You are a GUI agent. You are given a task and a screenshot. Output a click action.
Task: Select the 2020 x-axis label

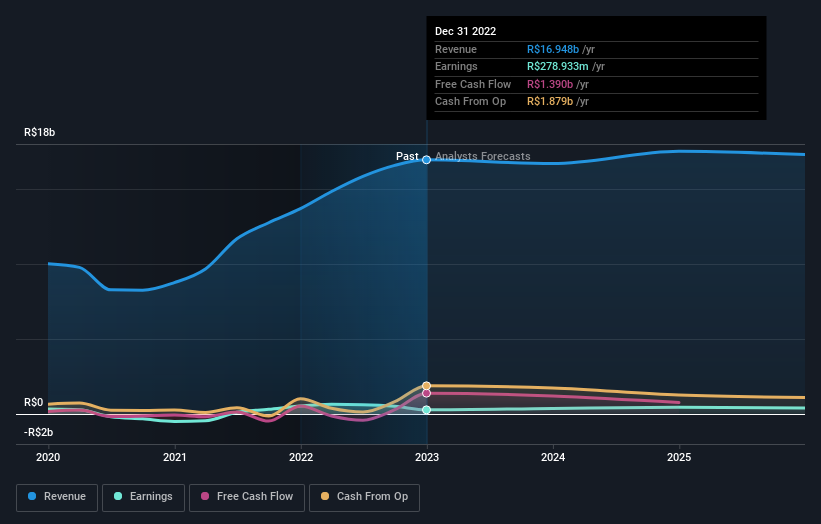[48, 457]
